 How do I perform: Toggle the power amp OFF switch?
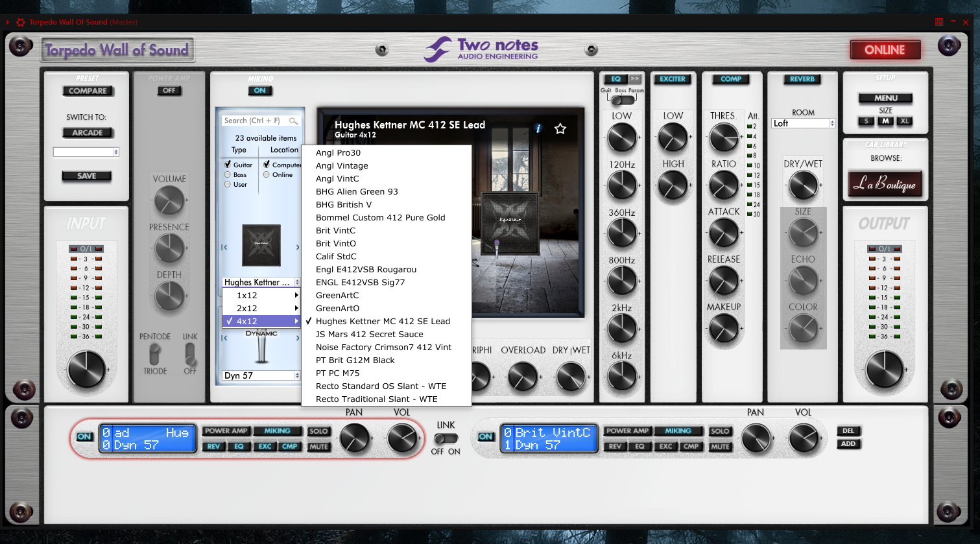pos(169,91)
